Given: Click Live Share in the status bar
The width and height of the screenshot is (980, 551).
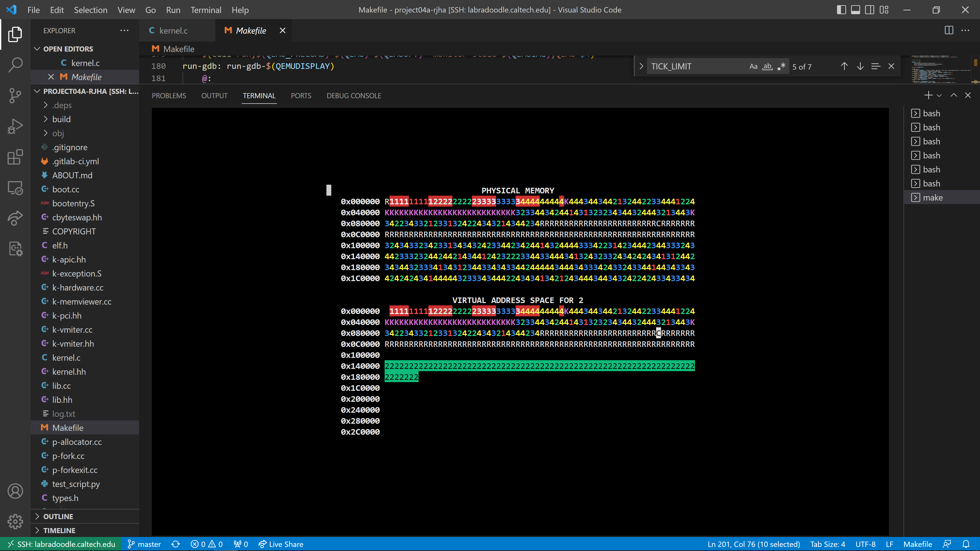Looking at the screenshot, I should click(281, 544).
